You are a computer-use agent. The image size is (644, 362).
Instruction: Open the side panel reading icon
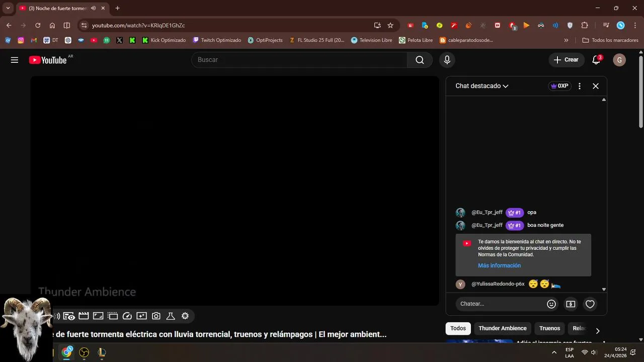pos(67,25)
